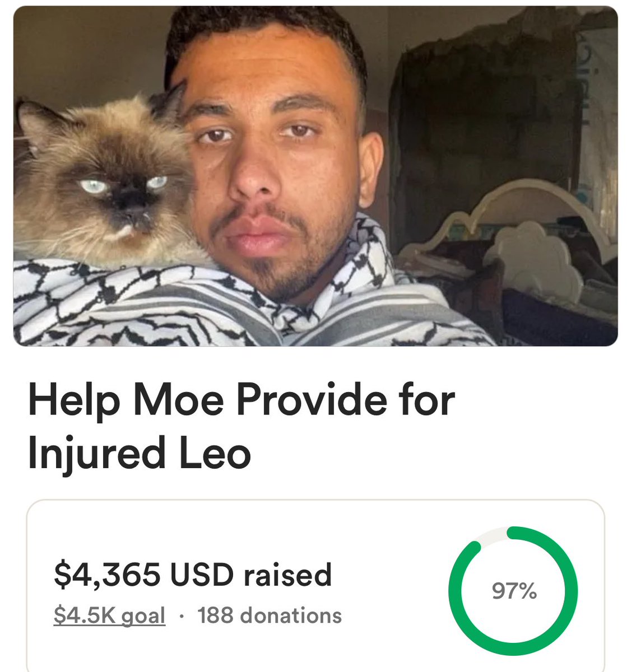The image size is (627, 672).
Task: Click the $4,365 USD raised amount
Action: tap(193, 576)
